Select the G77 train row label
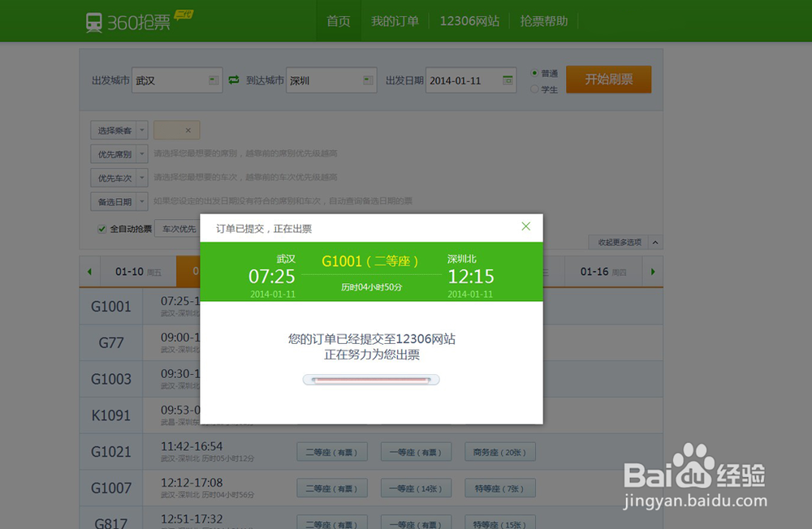The height and width of the screenshot is (529, 812). 110,342
